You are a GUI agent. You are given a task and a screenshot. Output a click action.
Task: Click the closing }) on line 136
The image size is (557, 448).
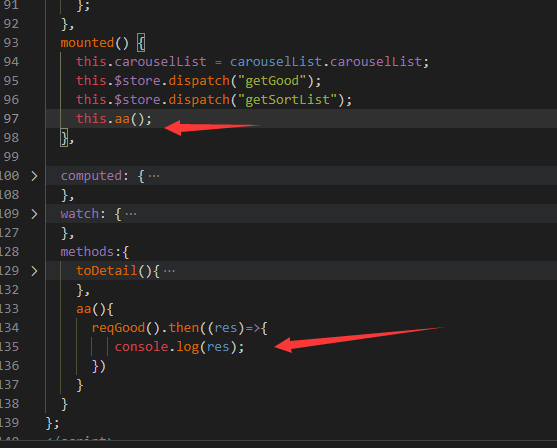99,366
